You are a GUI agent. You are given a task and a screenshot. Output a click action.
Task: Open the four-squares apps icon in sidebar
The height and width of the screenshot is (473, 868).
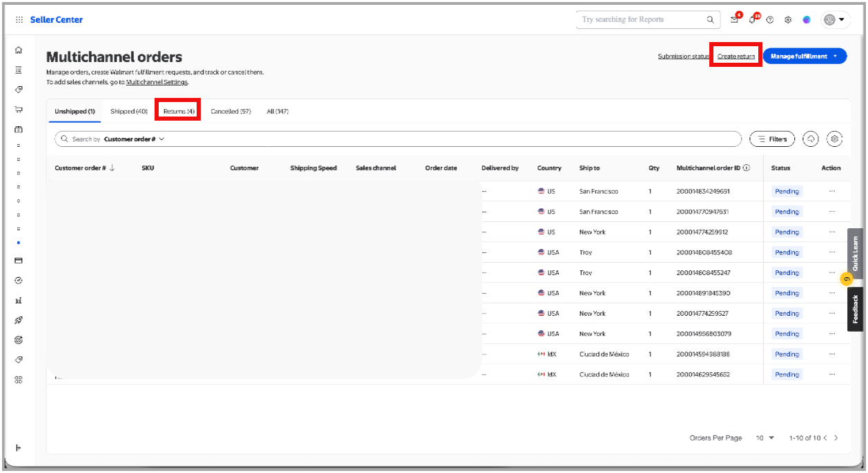point(19,380)
